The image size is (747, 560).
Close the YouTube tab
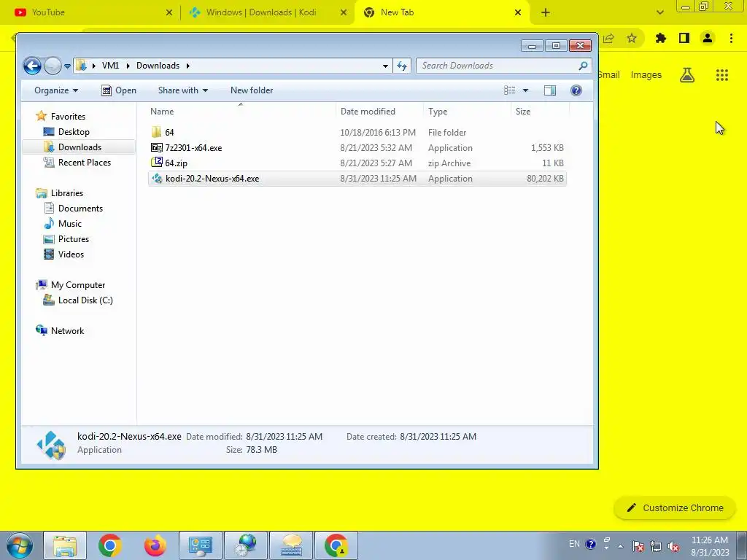point(169,12)
